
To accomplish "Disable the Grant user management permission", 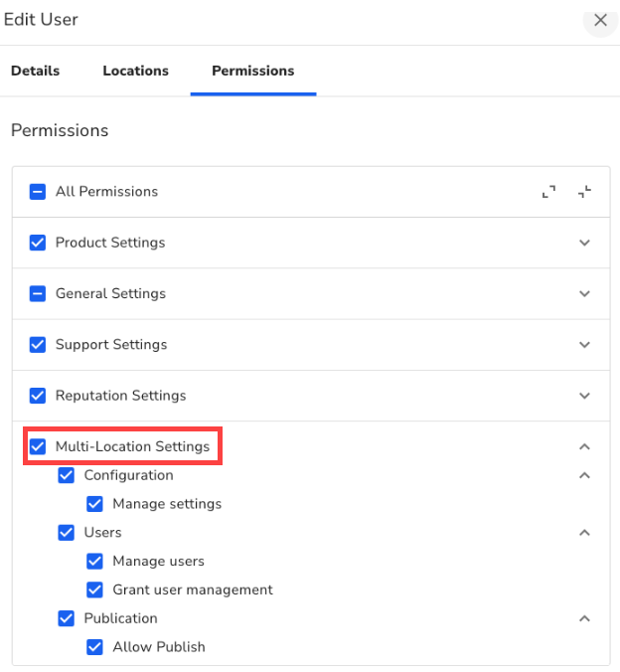I will (95, 589).
